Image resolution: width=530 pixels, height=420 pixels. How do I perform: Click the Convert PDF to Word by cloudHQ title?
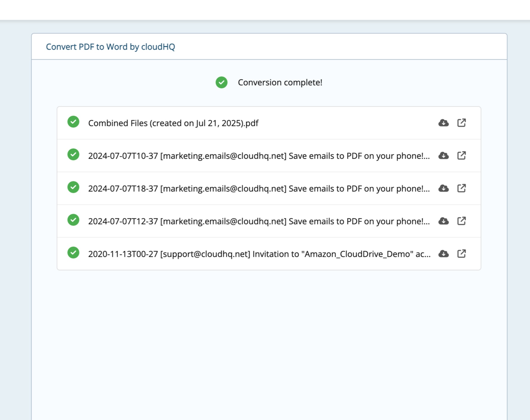(x=110, y=47)
